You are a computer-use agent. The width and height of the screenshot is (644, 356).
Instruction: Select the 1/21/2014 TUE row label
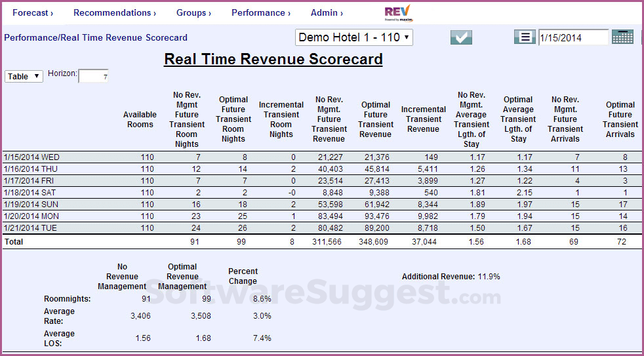click(x=29, y=228)
